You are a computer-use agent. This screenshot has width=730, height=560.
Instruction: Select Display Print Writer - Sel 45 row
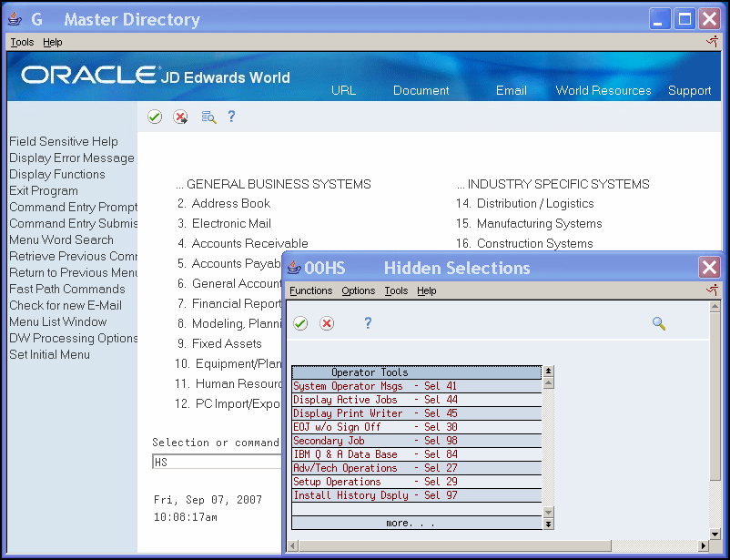417,413
